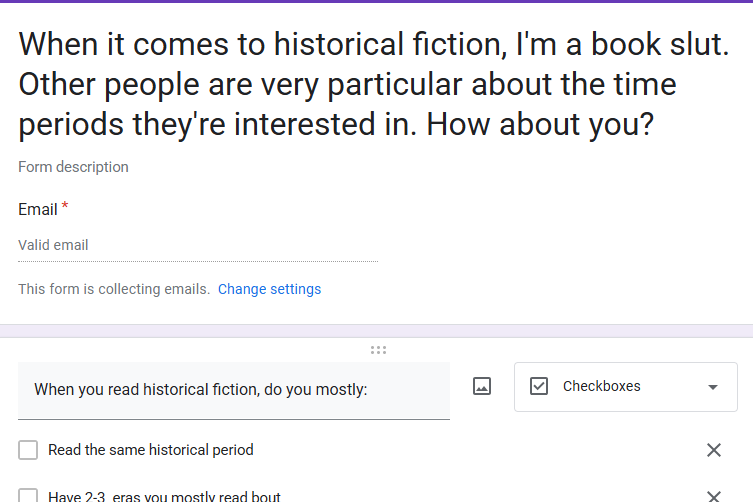Click the six-dot drag handle above the question
753x502 pixels.
click(x=378, y=350)
